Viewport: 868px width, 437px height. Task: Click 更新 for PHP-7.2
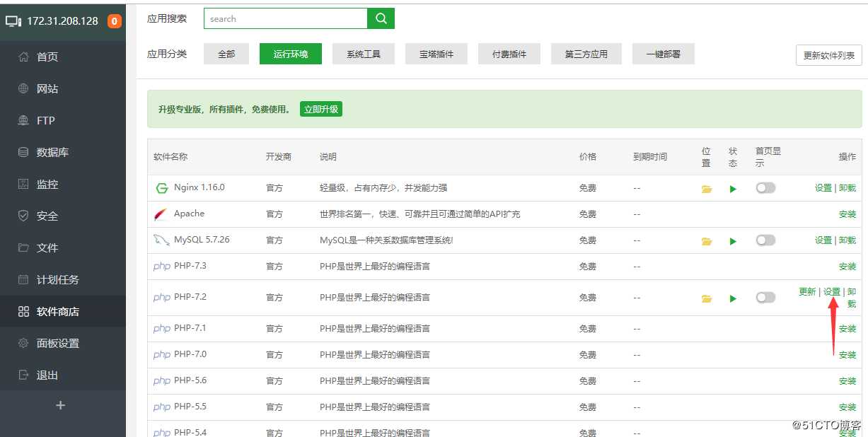(x=807, y=291)
